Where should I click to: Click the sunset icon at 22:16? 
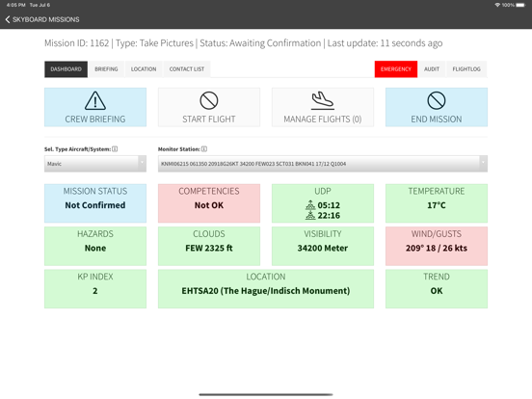click(310, 215)
